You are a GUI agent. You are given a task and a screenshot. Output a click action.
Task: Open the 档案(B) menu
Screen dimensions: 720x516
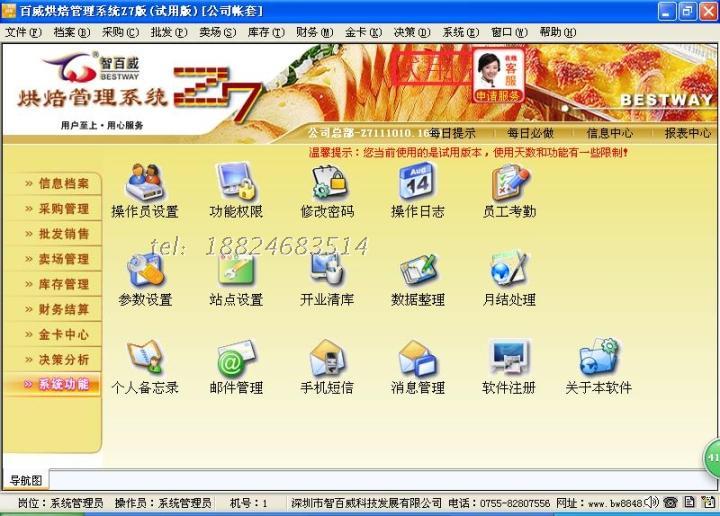72,32
